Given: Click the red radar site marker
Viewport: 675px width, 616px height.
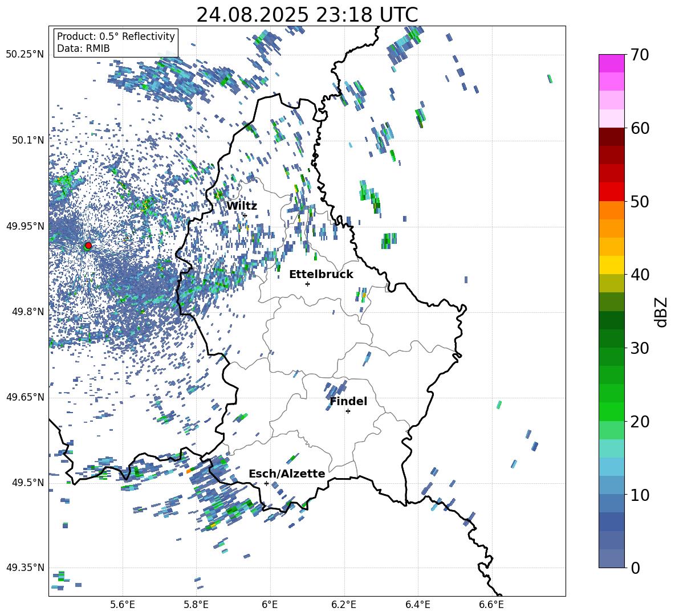Looking at the screenshot, I should point(88,246).
